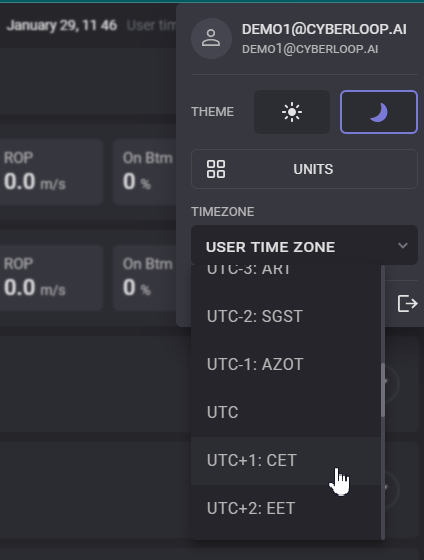Choose UTC+2: EET timezone
The height and width of the screenshot is (560, 424).
[x=286, y=508]
